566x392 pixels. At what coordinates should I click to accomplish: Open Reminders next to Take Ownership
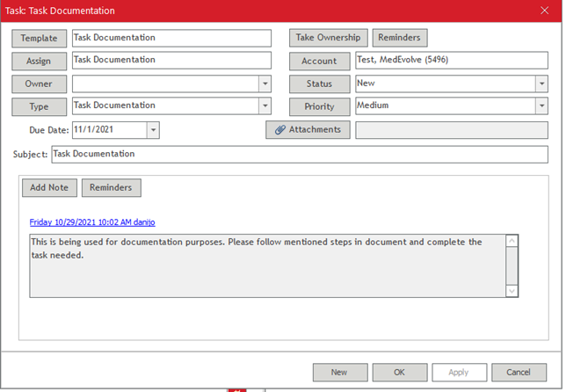(x=399, y=38)
